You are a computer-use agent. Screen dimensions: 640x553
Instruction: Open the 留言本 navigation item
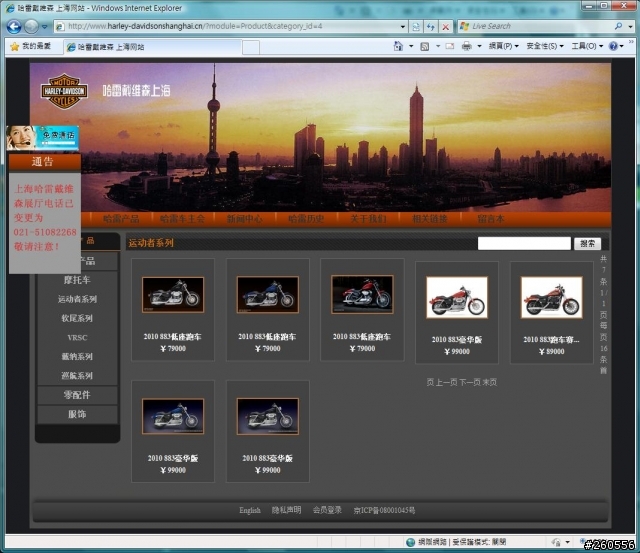pos(491,219)
